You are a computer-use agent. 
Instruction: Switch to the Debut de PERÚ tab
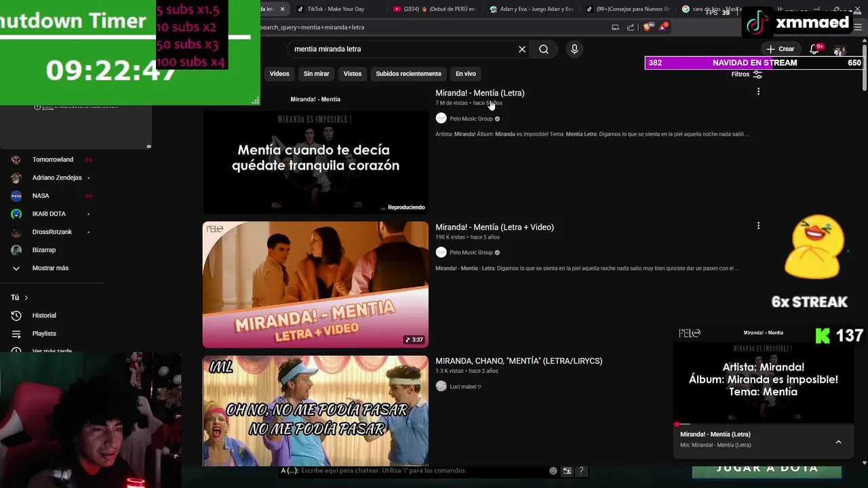pos(434,9)
